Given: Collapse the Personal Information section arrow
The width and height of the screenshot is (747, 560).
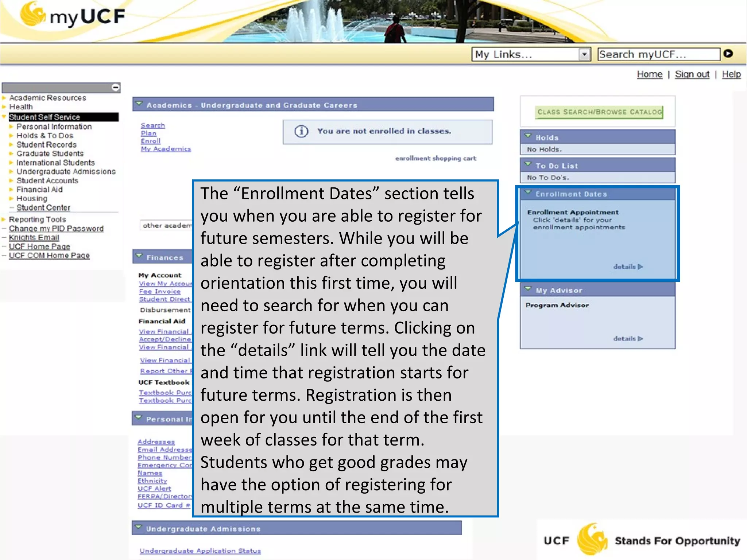Looking at the screenshot, I should [x=139, y=418].
